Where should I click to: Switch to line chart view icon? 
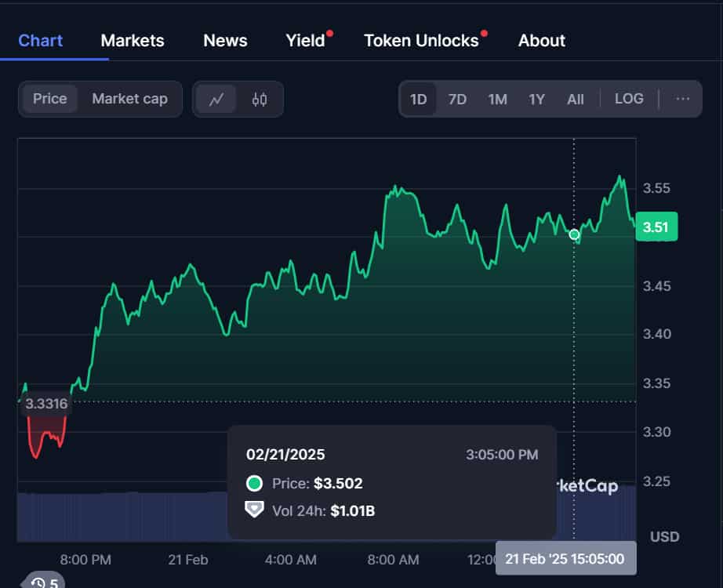216,99
